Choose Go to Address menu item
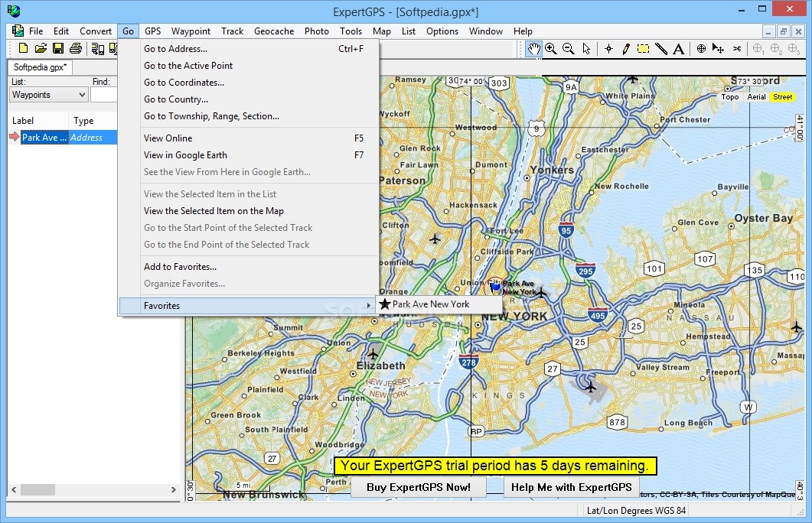Viewport: 812px width, 523px height. [x=249, y=49]
